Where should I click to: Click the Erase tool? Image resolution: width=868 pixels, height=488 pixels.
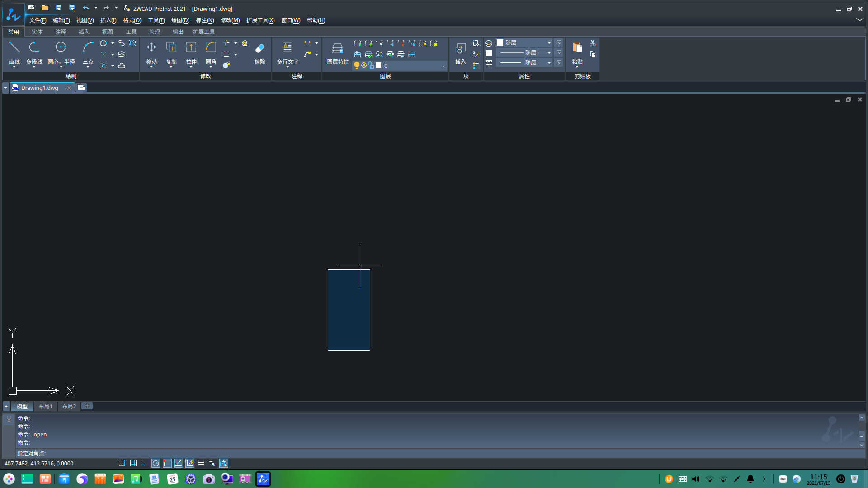click(260, 49)
